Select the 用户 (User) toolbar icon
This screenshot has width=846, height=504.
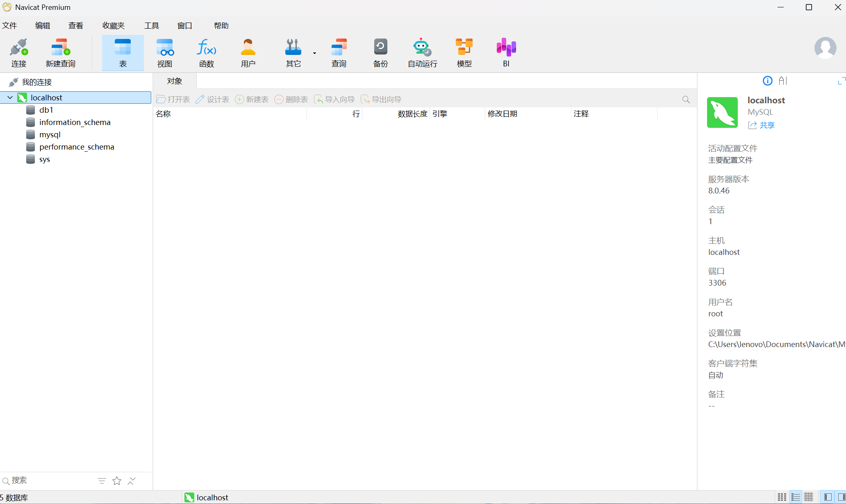(x=248, y=52)
